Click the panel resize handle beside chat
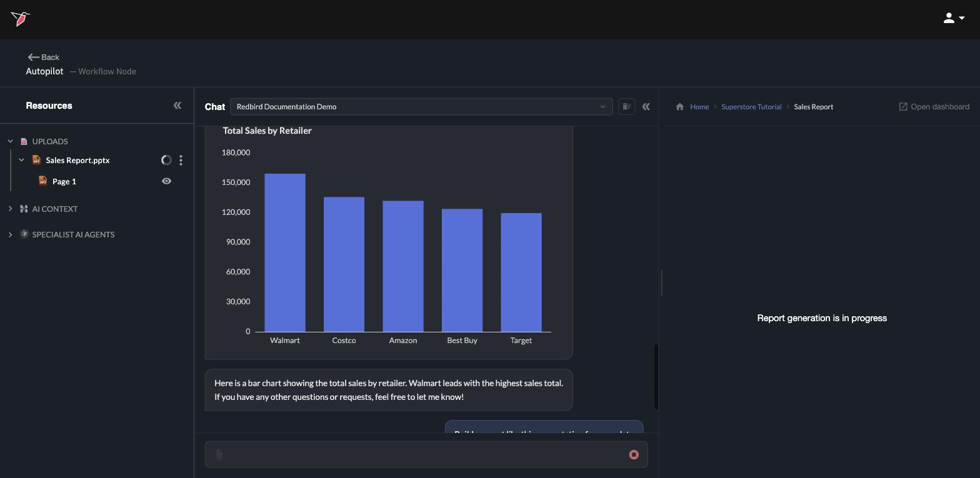980x478 pixels. (661, 282)
